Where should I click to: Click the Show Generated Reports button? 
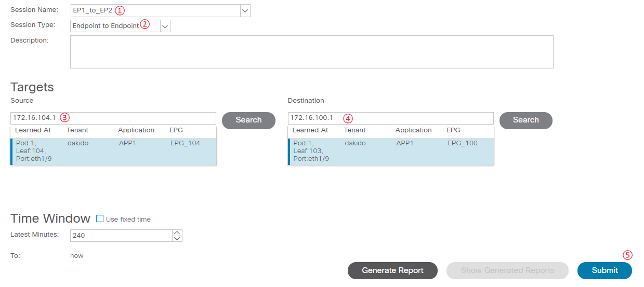pos(507,270)
